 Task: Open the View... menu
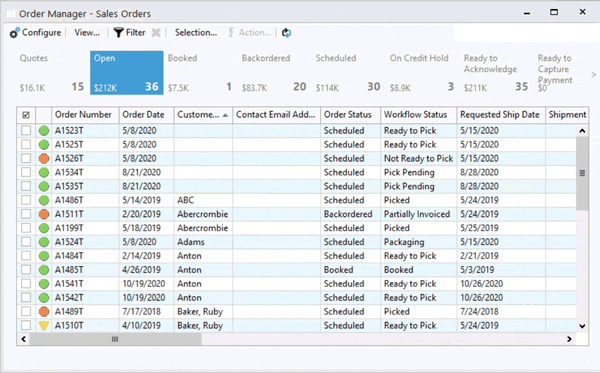pos(87,33)
